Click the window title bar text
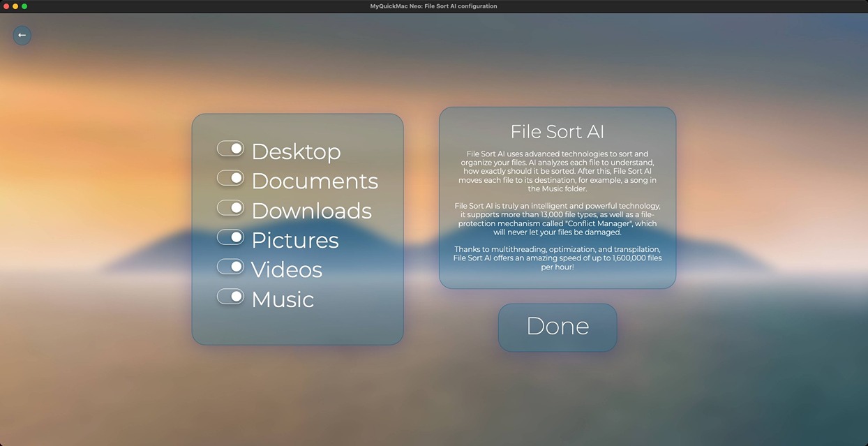Image resolution: width=868 pixels, height=446 pixels. coord(433,6)
